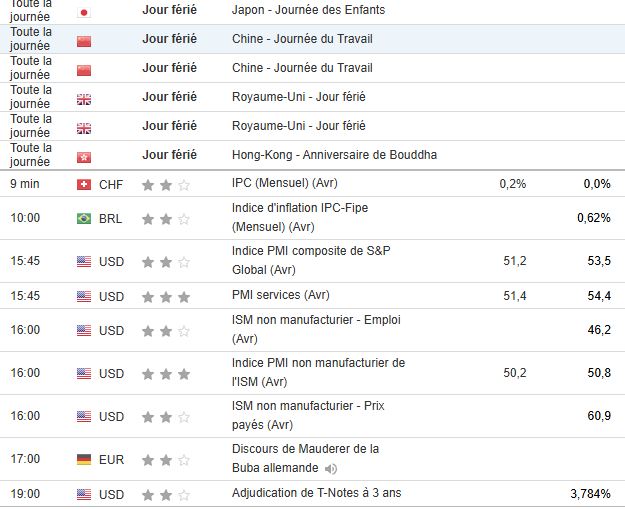Screen dimensions: 625x509
Task: Click the three-star rating for PMI services
Action: [166, 296]
